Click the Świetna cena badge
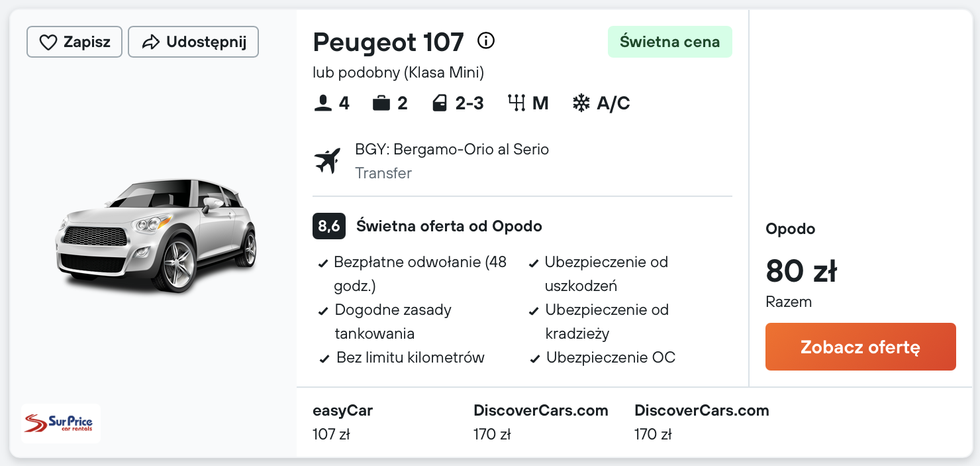Image resolution: width=980 pixels, height=466 pixels. coord(669,42)
